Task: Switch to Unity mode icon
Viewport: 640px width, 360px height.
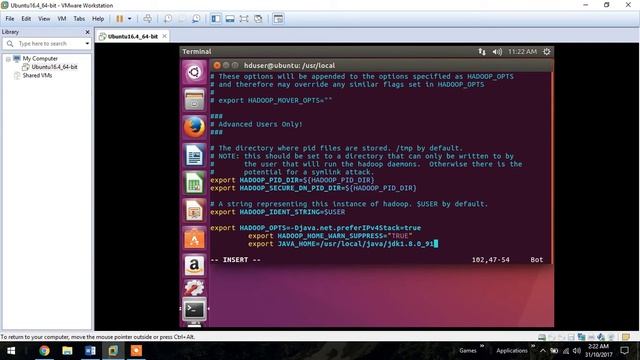Action: click(x=258, y=19)
